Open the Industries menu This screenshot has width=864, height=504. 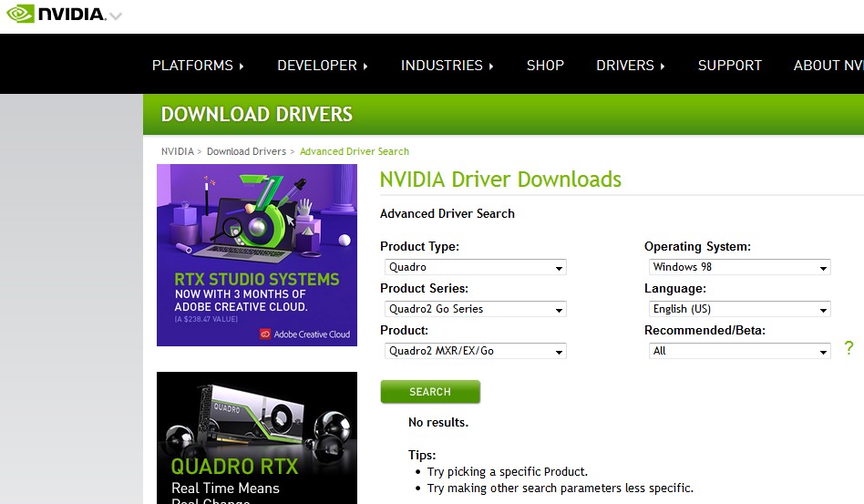tap(447, 66)
